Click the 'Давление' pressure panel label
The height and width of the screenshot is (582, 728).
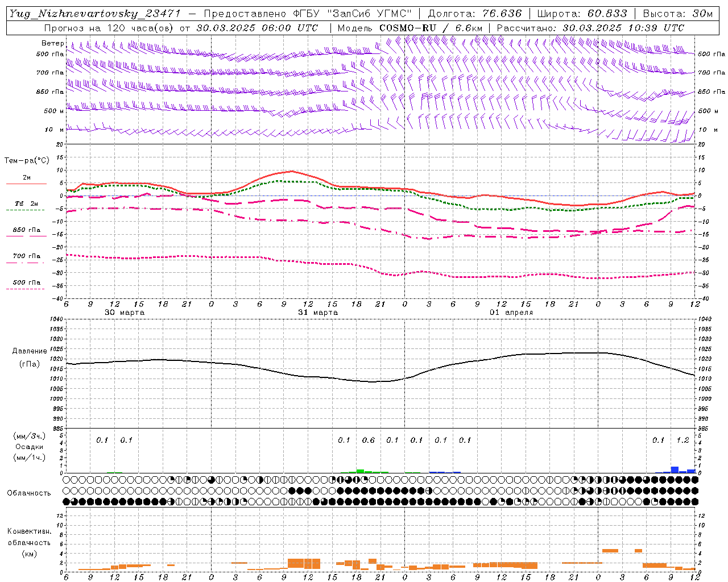[x=30, y=351]
